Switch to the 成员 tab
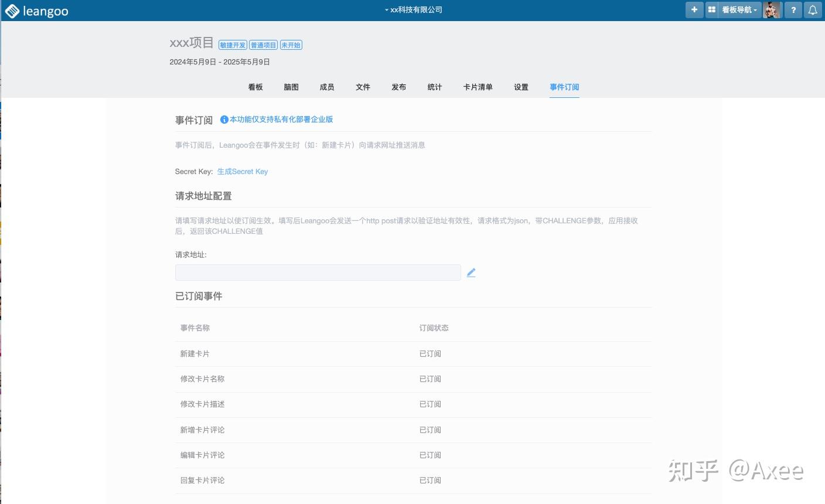 (327, 87)
